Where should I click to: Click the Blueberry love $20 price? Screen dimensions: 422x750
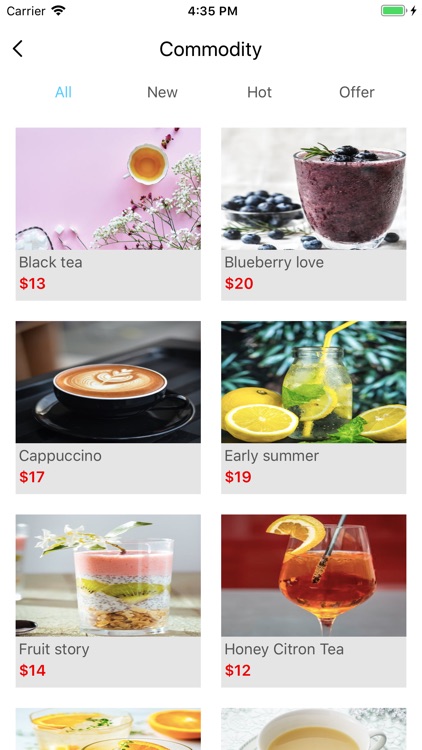click(x=239, y=283)
